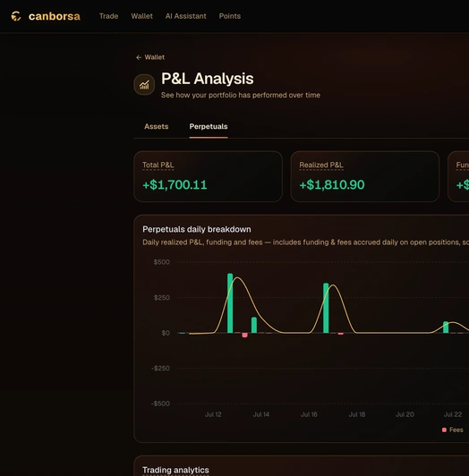
Task: Go to the Points page
Action: coord(230,16)
